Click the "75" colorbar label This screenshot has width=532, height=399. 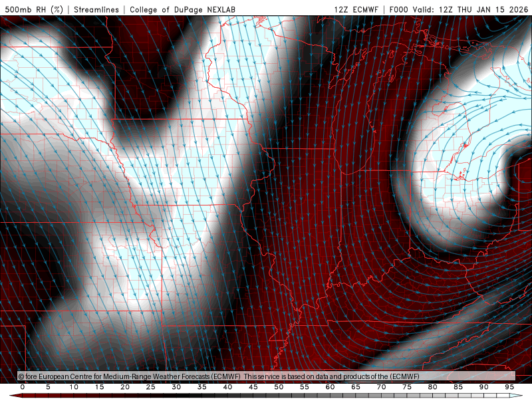(407, 387)
